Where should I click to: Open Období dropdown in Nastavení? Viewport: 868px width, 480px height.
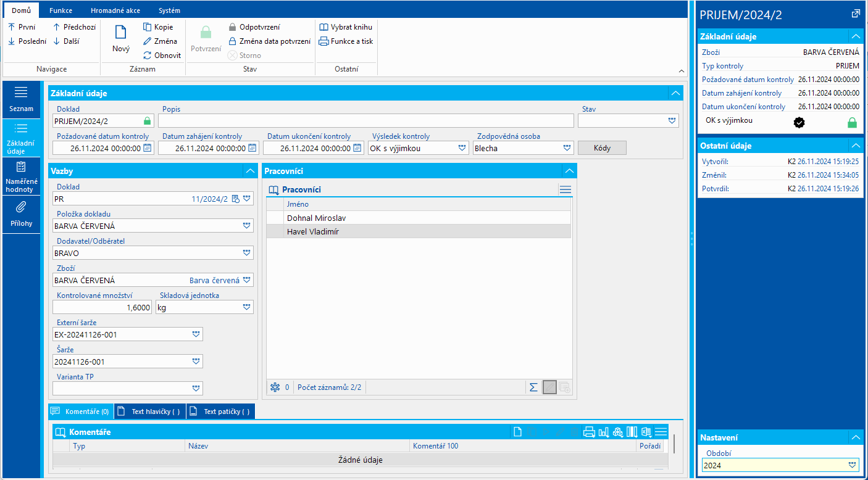pyautogui.click(x=853, y=466)
